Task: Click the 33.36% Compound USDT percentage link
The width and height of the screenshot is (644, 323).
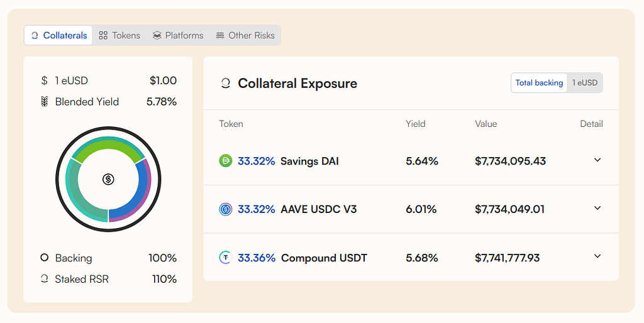Action: pyautogui.click(x=257, y=258)
